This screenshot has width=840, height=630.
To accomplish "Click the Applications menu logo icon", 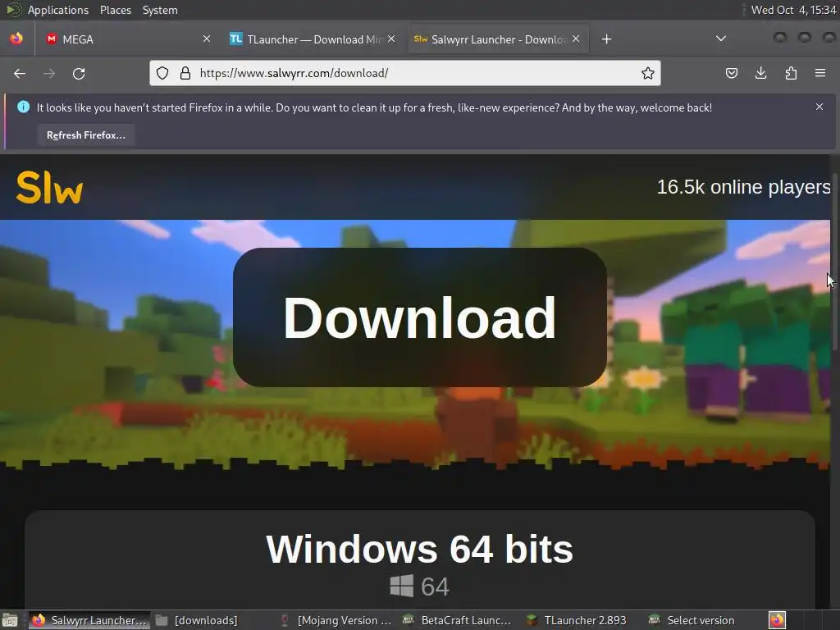I will (13, 10).
